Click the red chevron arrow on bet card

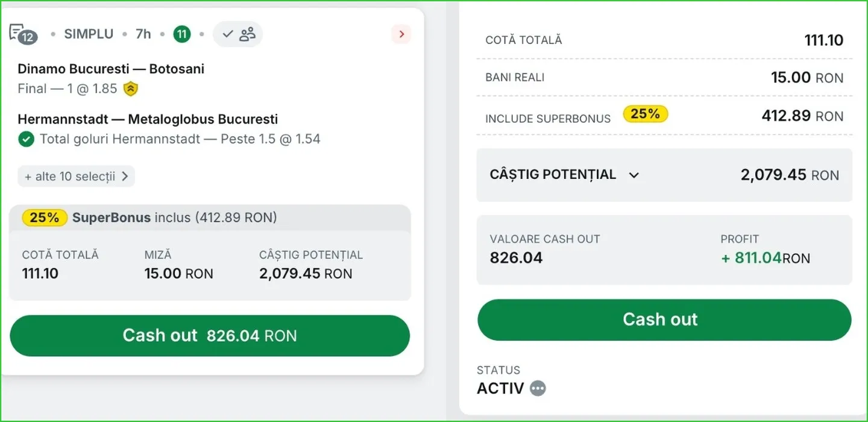point(401,34)
